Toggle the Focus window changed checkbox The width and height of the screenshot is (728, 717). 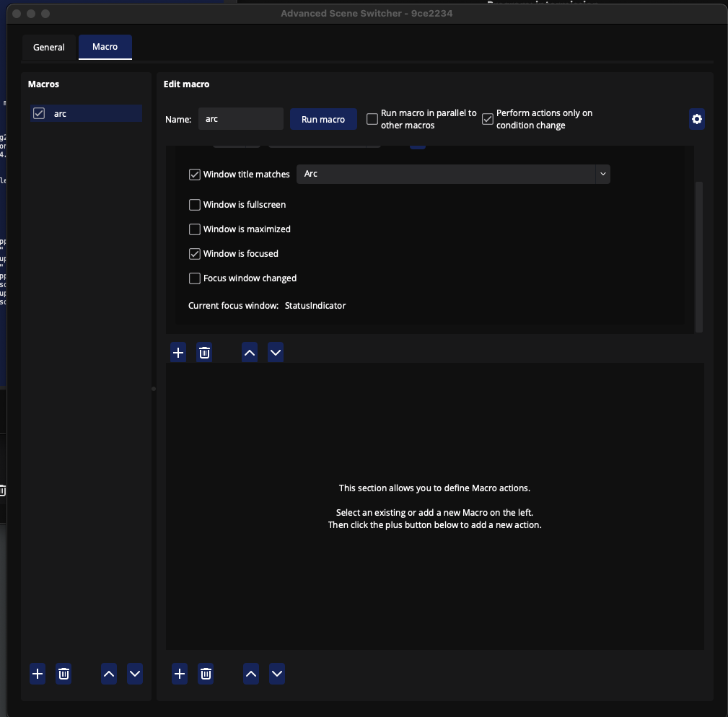pos(195,278)
